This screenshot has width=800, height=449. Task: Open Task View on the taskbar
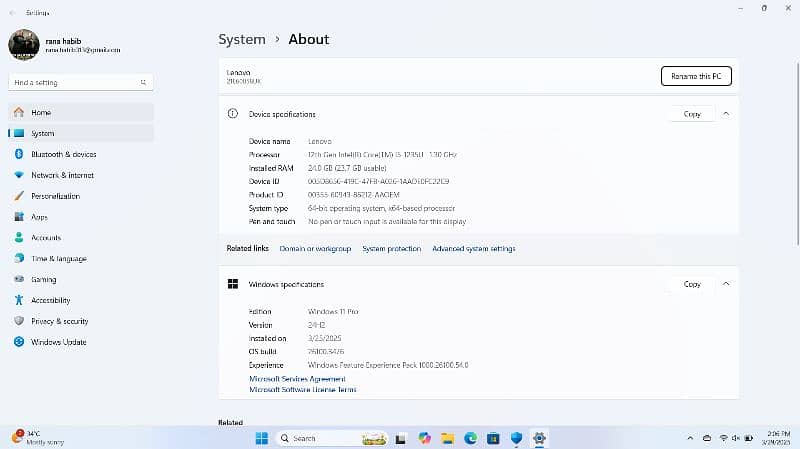(x=401, y=438)
